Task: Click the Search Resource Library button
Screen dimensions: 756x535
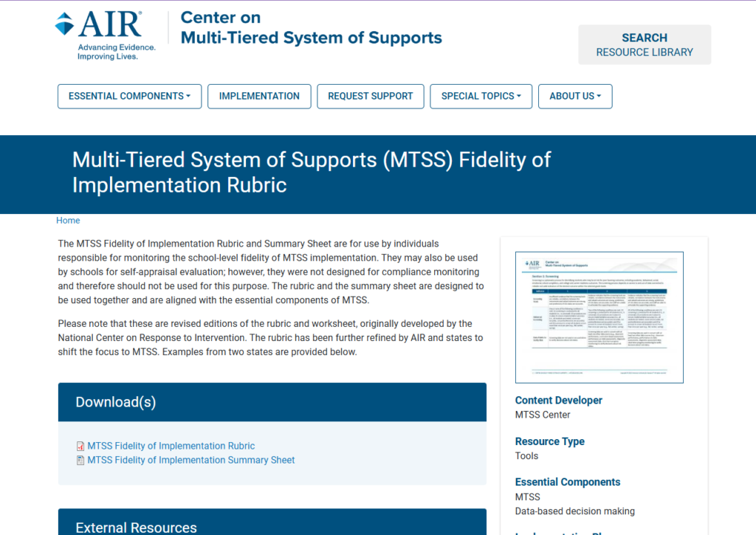Action: click(644, 45)
